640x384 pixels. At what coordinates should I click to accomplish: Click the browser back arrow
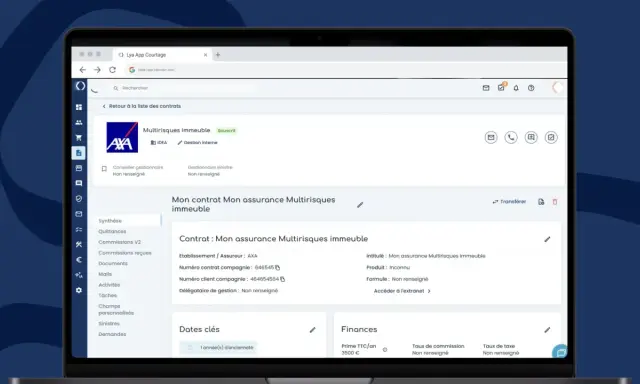pyautogui.click(x=82, y=70)
